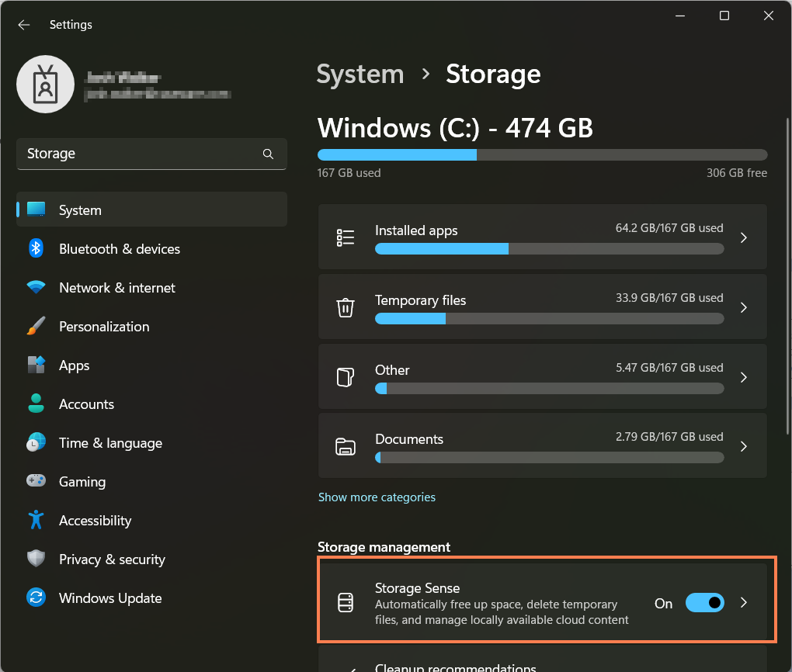The width and height of the screenshot is (792, 672).
Task: Expand Installed apps with its chevron
Action: [743, 237]
